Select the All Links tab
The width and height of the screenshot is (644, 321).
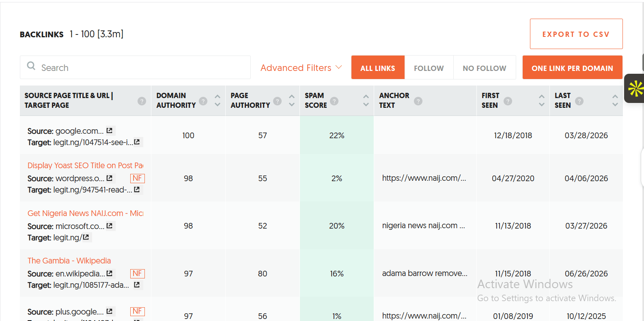[x=378, y=68]
